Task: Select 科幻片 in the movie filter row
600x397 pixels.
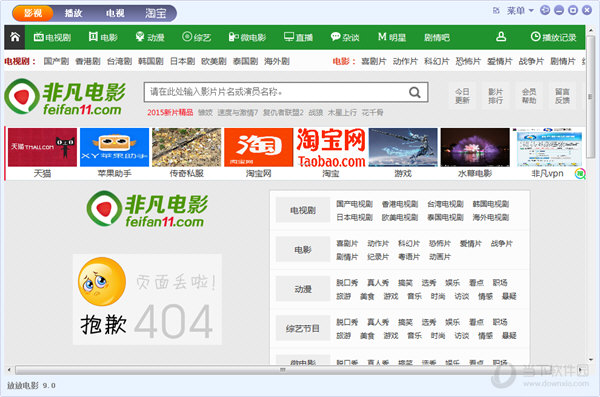Action: click(x=437, y=61)
